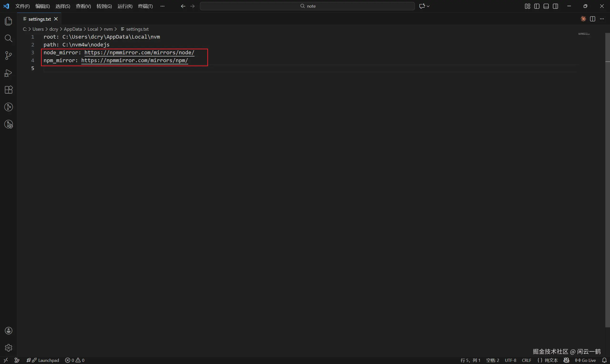This screenshot has height=364, width=610.
Task: Open the node_mirror npmmirror URL link
Action: click(x=139, y=52)
